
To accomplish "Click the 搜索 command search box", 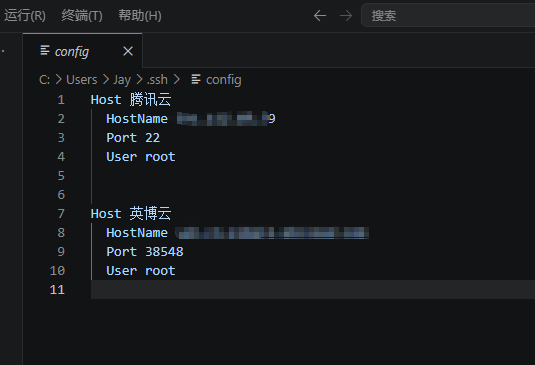I will click(448, 15).
